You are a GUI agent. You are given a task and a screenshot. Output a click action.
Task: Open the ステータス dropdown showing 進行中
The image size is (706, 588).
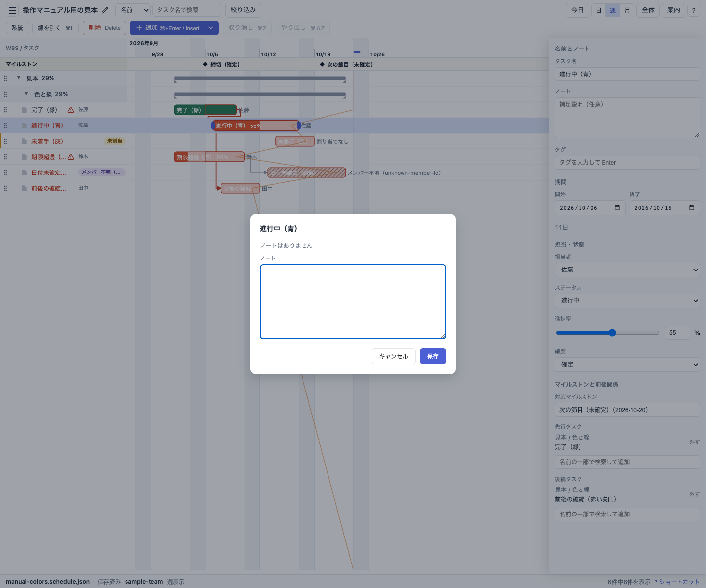coord(627,301)
